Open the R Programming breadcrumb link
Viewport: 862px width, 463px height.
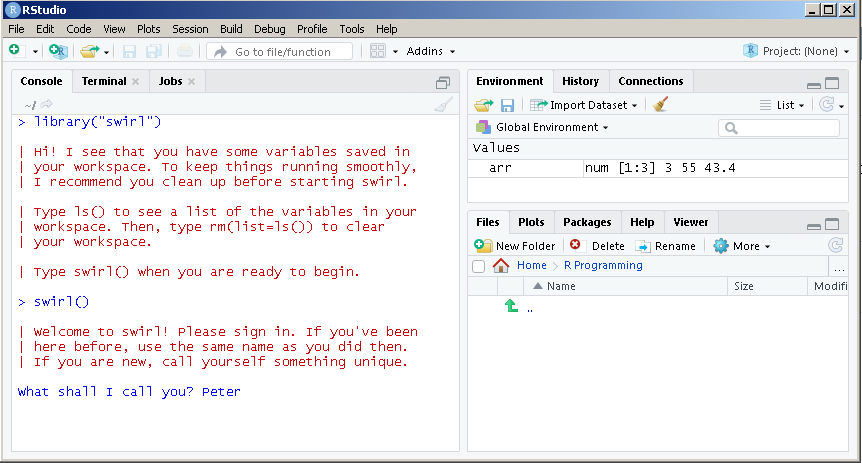click(x=603, y=265)
